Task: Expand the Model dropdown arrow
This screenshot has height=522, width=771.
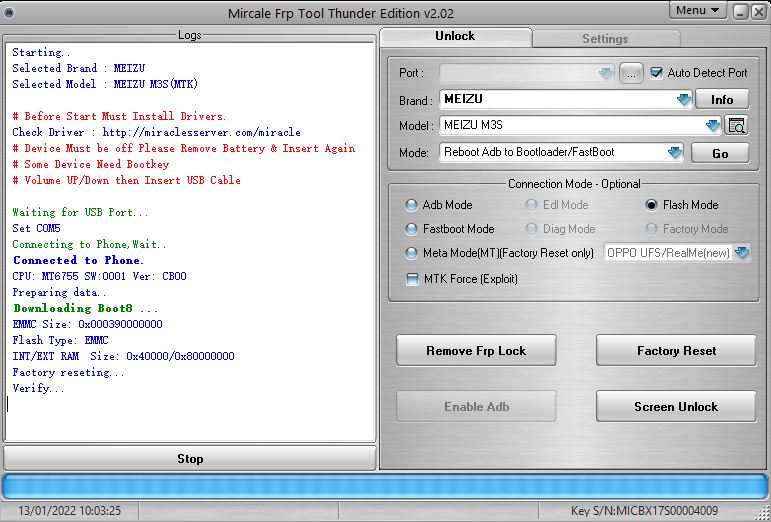Action: tap(713, 126)
